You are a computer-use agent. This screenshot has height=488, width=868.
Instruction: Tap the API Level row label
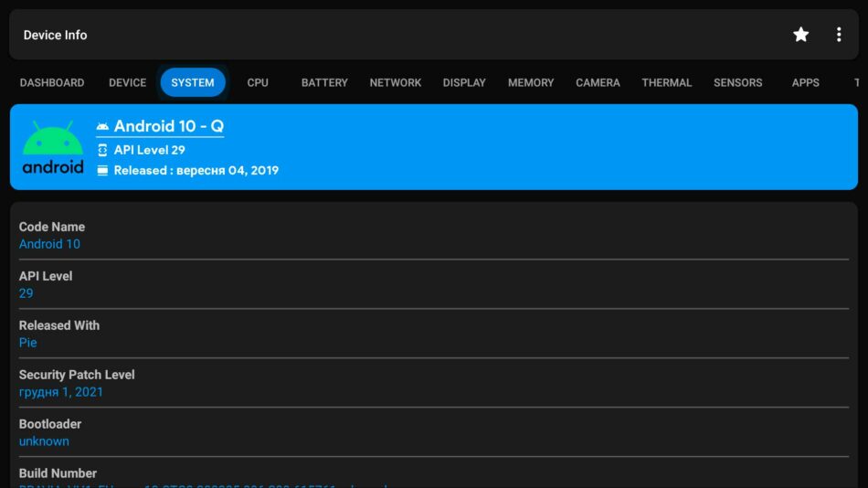pyautogui.click(x=46, y=276)
